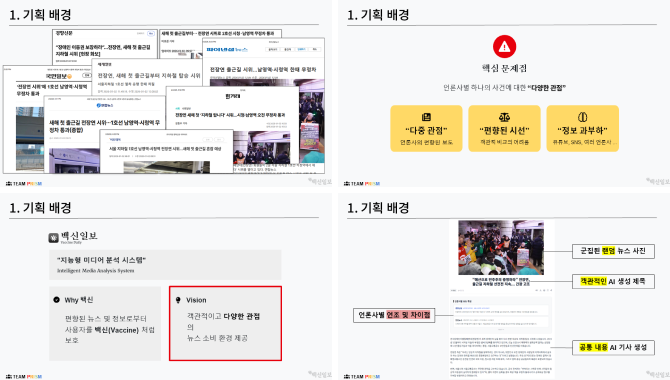
Task: Select the "Intelligent Media Analysis System" subtitle
Action: click(96, 271)
